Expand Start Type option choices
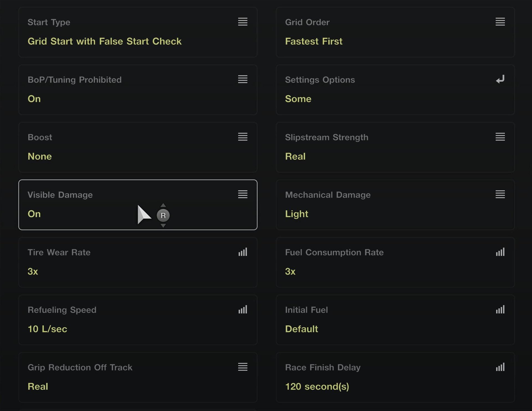Screen dimensions: 532x411 click(104, 41)
